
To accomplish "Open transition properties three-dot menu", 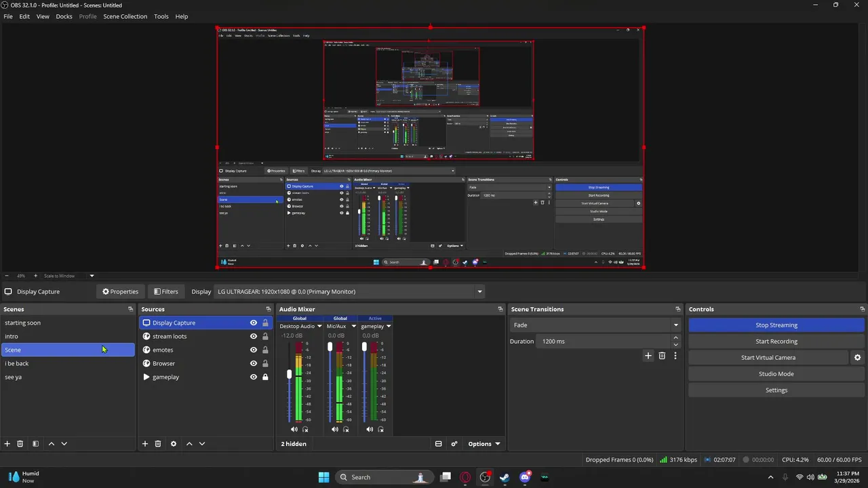I will (x=675, y=356).
